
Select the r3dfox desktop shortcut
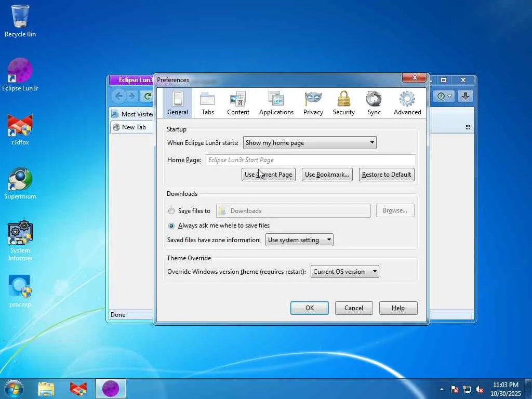(20, 129)
